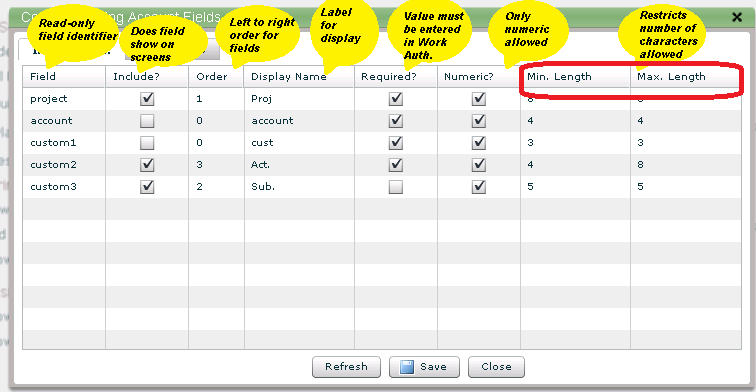Enable Include checkbox for account row

pos(147,121)
